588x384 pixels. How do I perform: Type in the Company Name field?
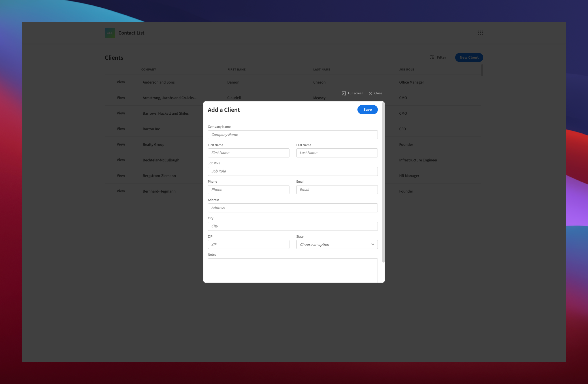[293, 135]
